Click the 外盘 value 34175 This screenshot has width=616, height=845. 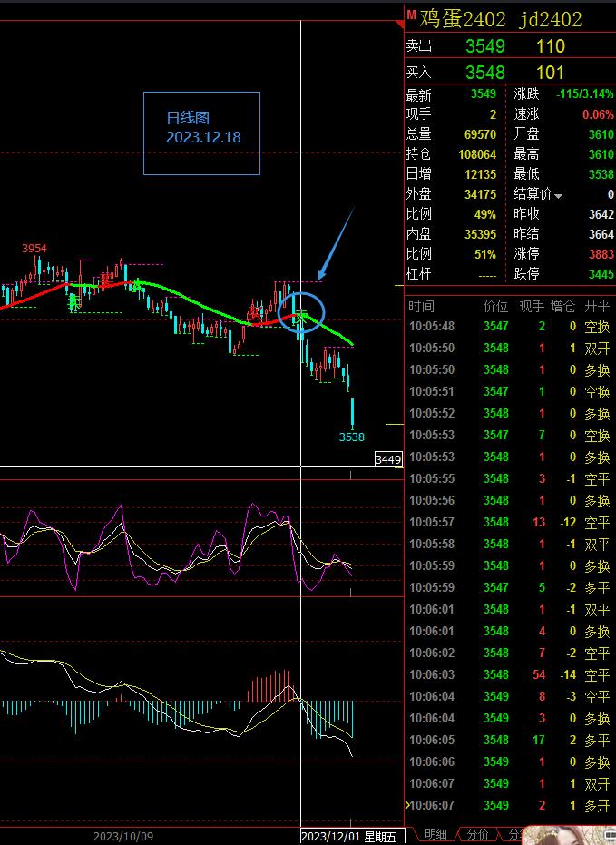(480, 194)
